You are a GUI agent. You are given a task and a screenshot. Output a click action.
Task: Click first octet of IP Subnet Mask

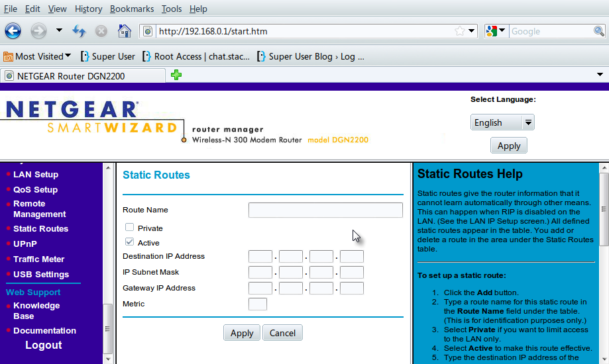(x=260, y=273)
